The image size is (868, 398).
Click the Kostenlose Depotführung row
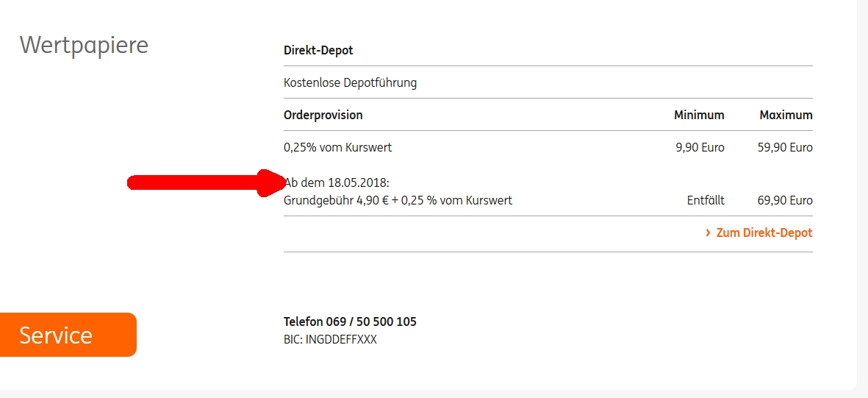click(350, 82)
